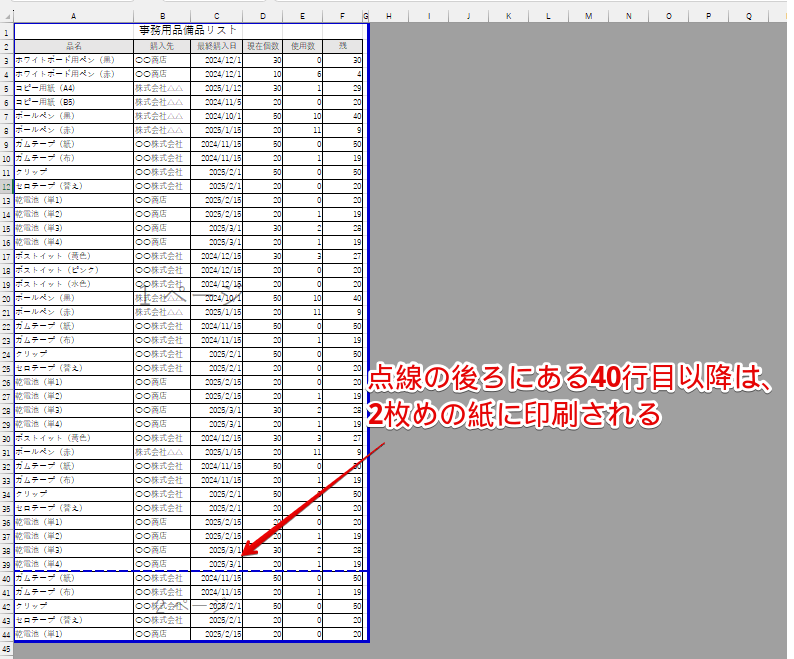The image size is (794, 659).
Task: Select column O header
Action: click(x=668, y=16)
